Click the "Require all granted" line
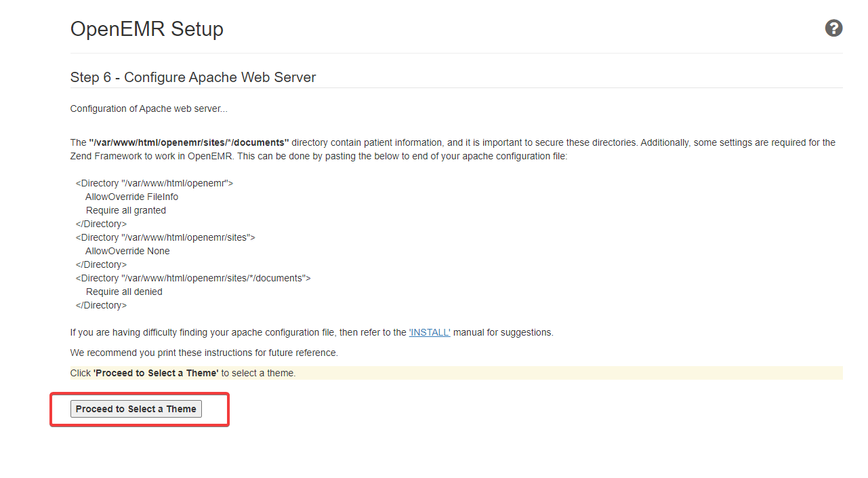The width and height of the screenshot is (868, 478). tap(126, 210)
